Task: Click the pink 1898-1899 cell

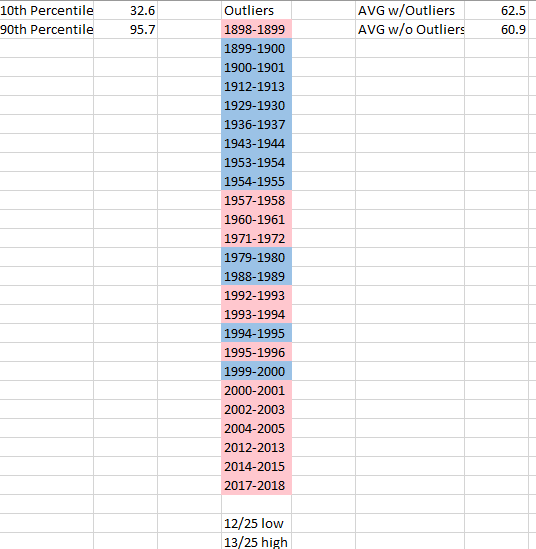Action: (x=256, y=29)
